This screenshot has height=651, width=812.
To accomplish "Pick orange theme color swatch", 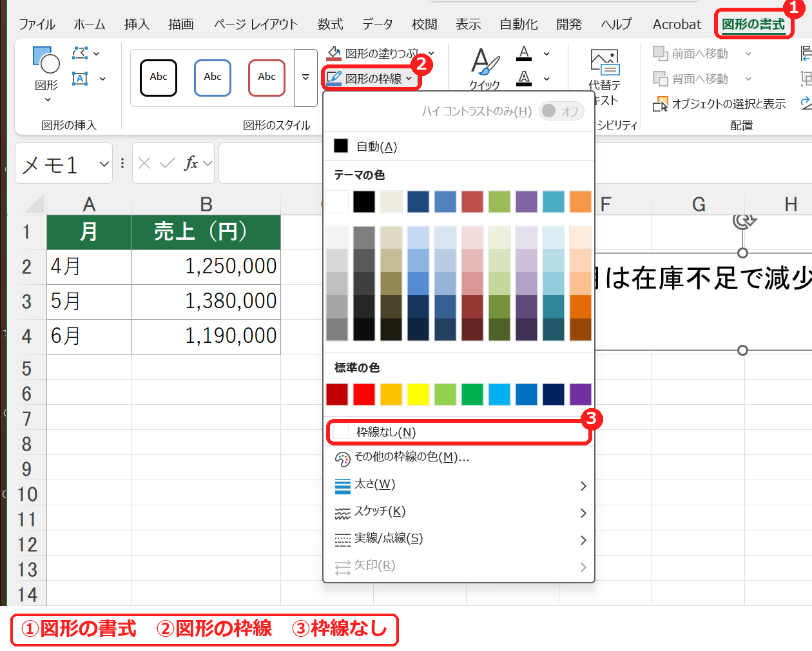I will click(x=581, y=202).
